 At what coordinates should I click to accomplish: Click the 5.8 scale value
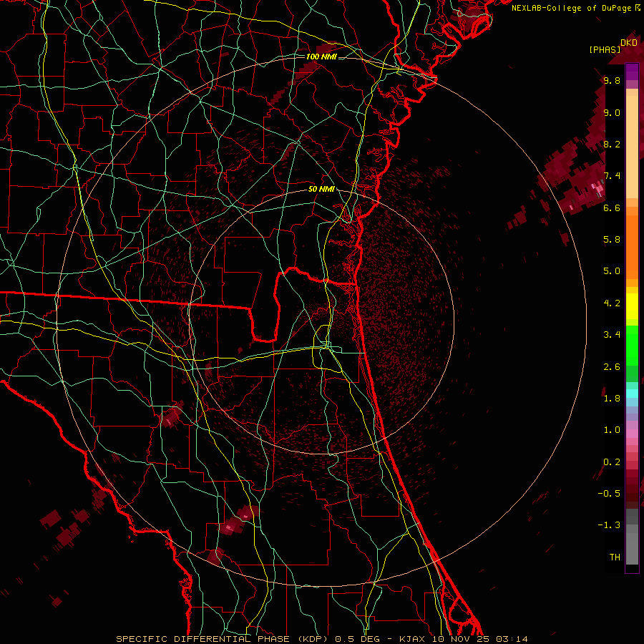pos(612,240)
